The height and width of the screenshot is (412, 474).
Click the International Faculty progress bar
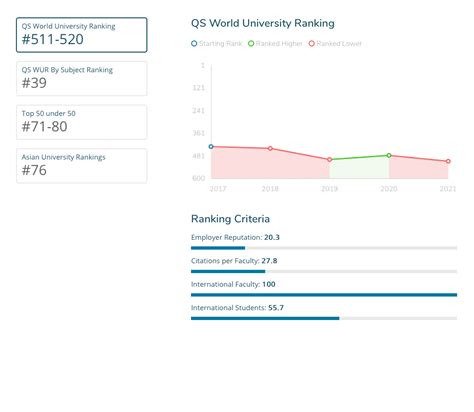tap(324, 295)
